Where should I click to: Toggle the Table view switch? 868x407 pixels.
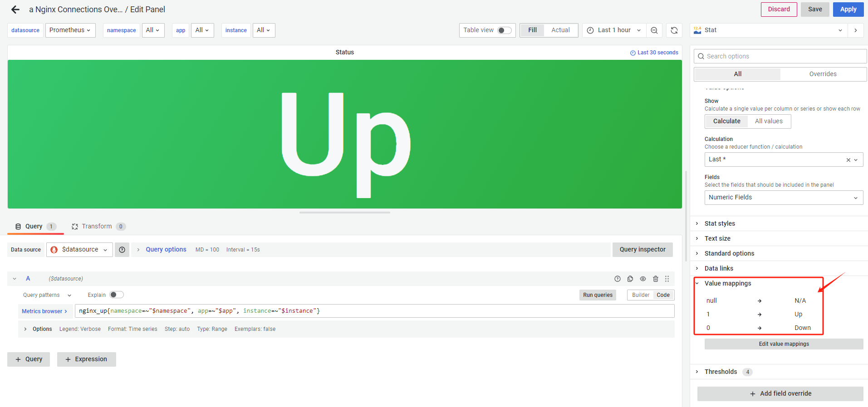point(505,30)
